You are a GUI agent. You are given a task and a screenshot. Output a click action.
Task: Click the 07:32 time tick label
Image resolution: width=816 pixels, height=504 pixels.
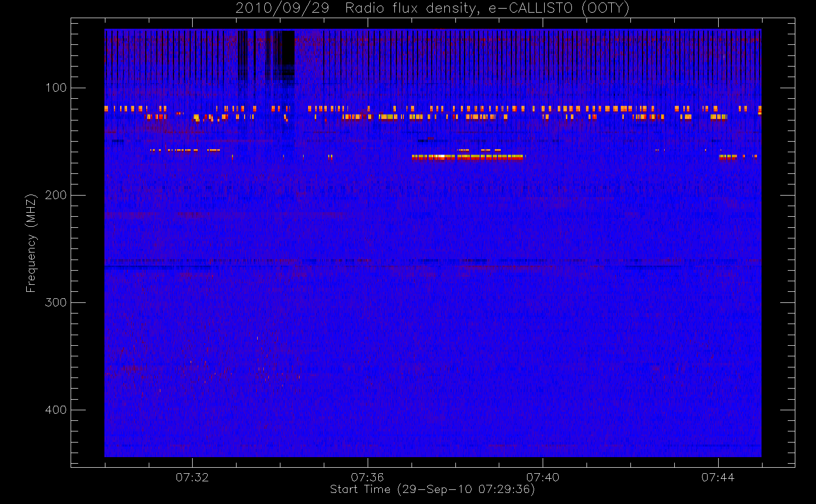pos(192,477)
